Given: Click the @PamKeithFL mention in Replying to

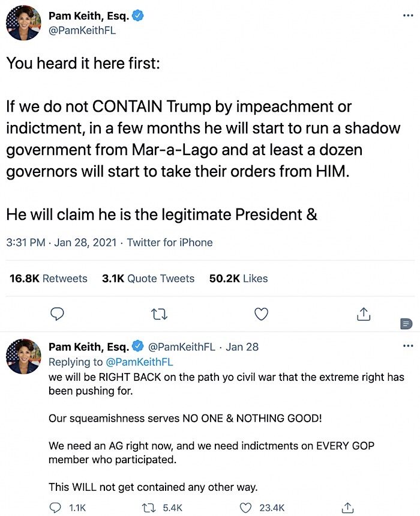Looking at the screenshot, I should (x=139, y=362).
